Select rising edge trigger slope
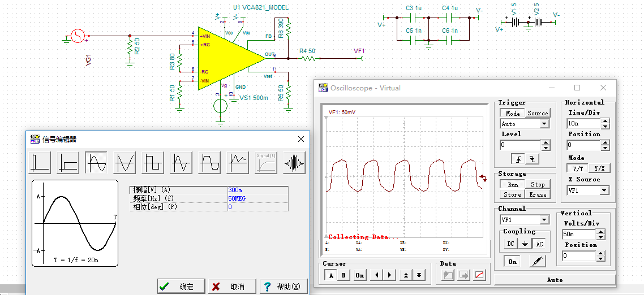644x295 pixels. [x=517, y=159]
